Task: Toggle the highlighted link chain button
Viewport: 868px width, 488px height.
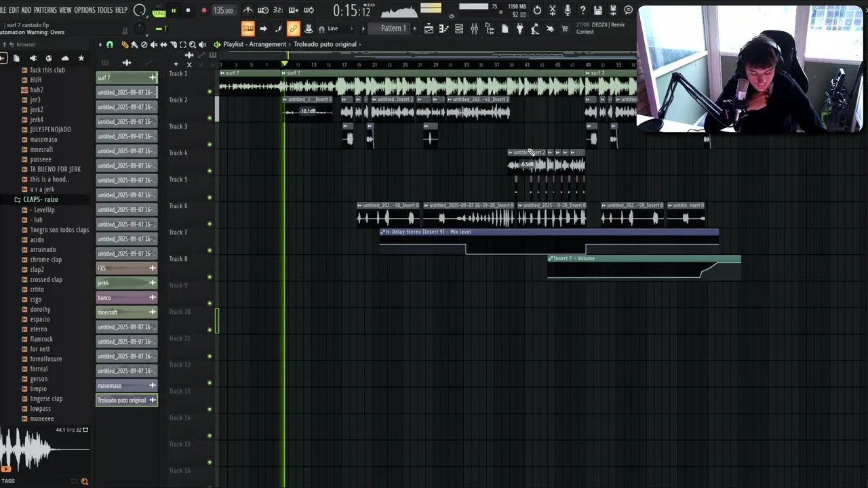Action: pyautogui.click(x=293, y=28)
